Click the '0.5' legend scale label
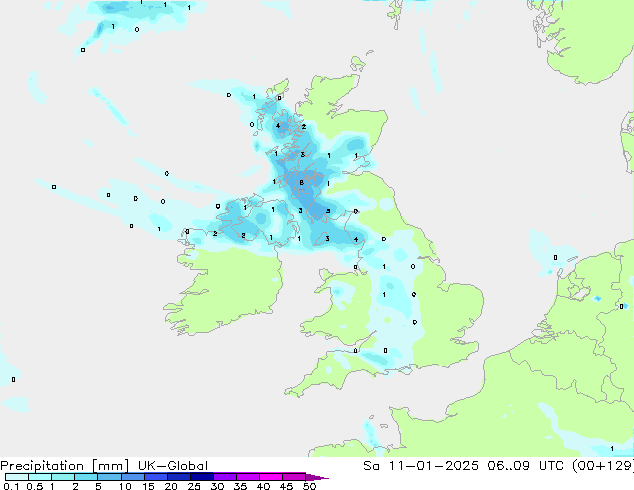Image resolution: width=634 pixels, height=490 pixels. (x=35, y=486)
